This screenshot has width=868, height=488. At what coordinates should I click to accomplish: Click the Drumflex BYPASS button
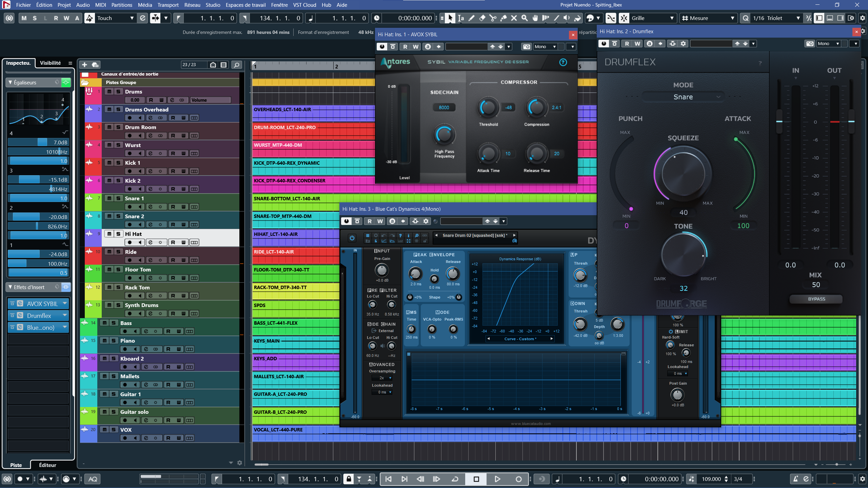(x=816, y=299)
